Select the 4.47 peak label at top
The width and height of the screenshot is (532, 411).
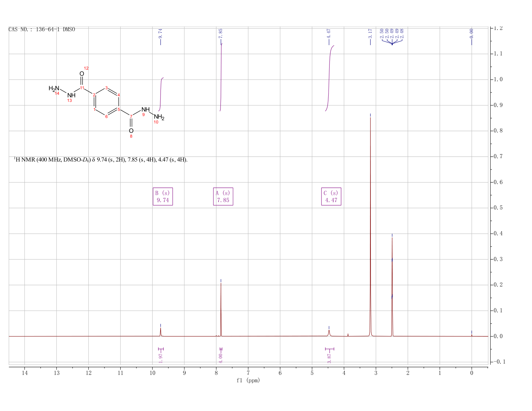[329, 34]
